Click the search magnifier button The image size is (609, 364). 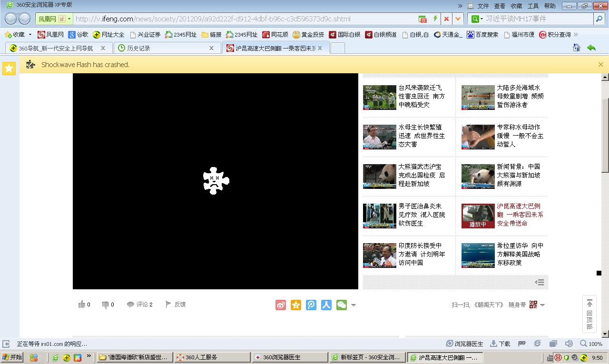[x=599, y=19]
